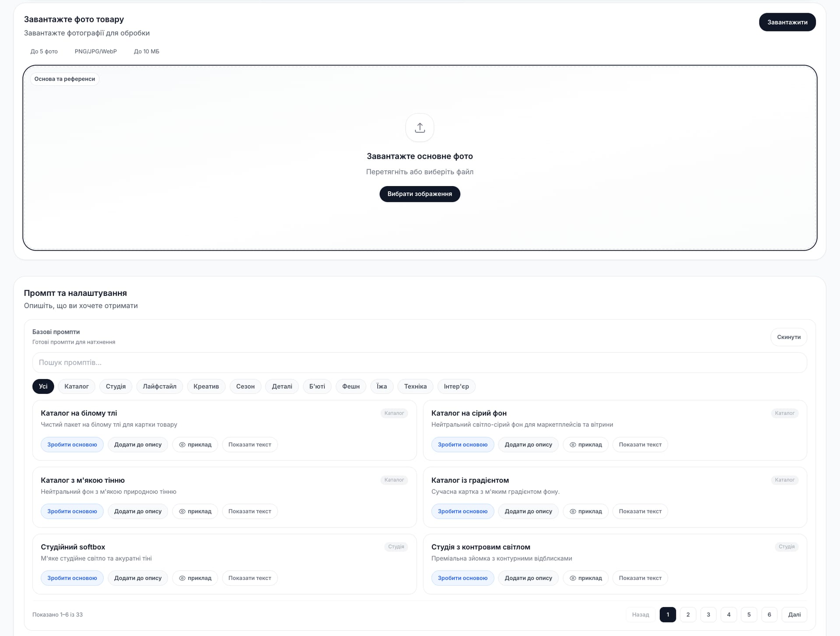Select the Каталог category filter chip
Screen dimensions: 840x636
(x=77, y=386)
